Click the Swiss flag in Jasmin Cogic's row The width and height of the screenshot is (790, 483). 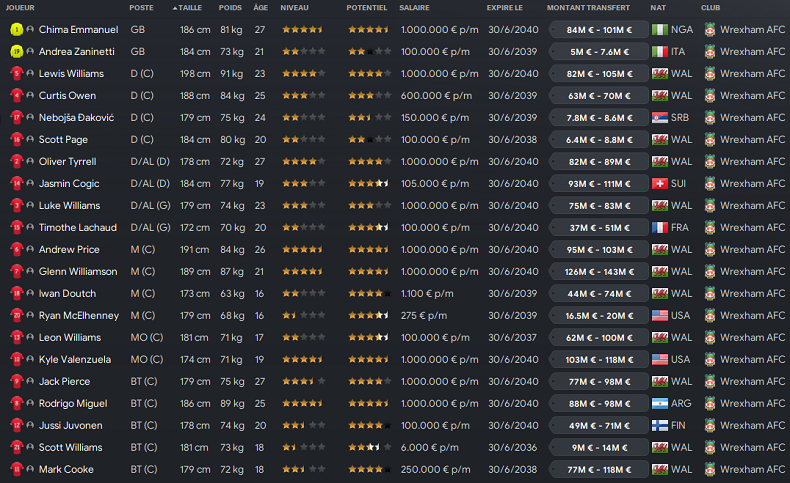click(659, 183)
